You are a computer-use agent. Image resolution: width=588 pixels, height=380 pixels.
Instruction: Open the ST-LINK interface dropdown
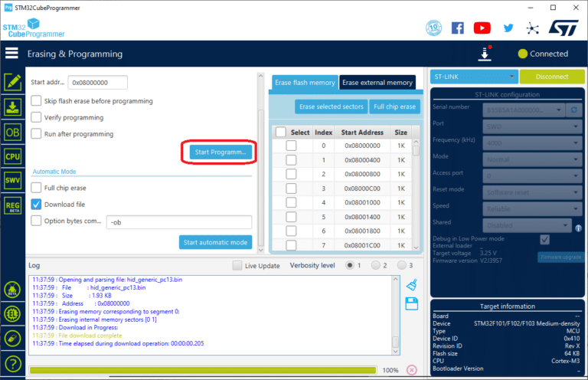[x=474, y=77]
